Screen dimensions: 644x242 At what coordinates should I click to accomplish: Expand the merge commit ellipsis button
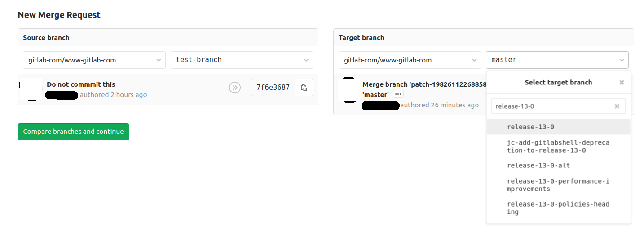coord(398,94)
